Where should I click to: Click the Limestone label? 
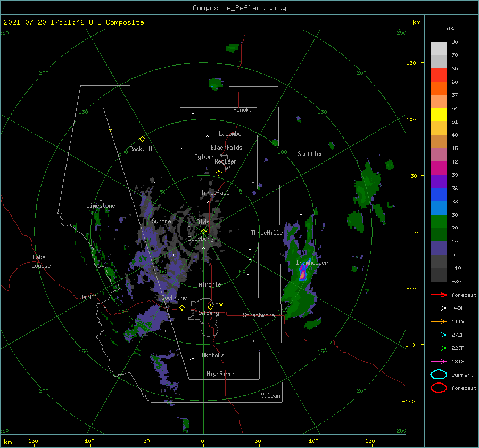[x=101, y=206]
